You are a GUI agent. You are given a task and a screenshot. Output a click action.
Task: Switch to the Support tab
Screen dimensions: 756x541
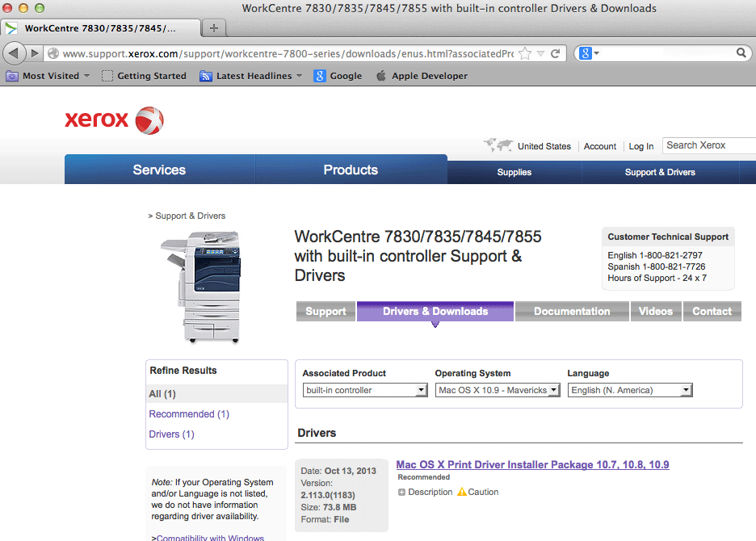326,312
